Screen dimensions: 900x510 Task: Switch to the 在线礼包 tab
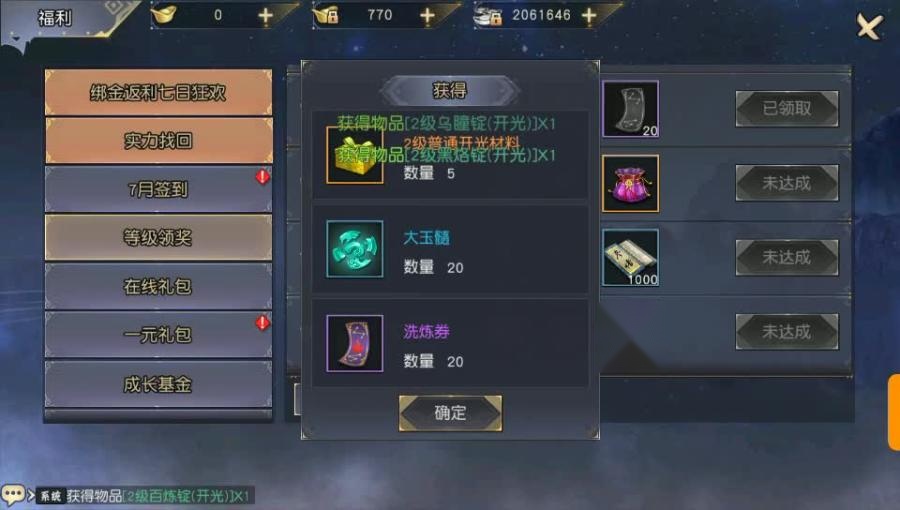[x=158, y=286]
